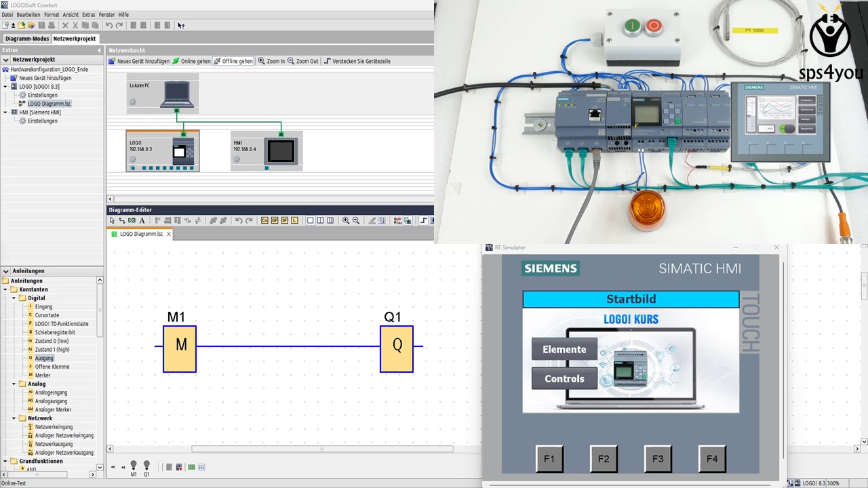Close the LOGO Diagramm.lsc tab

[169, 234]
